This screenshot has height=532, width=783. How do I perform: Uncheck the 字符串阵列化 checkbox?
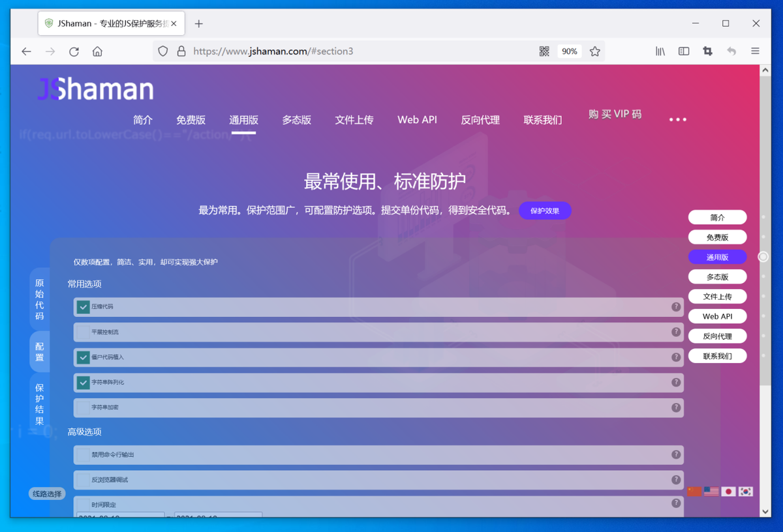coord(83,383)
